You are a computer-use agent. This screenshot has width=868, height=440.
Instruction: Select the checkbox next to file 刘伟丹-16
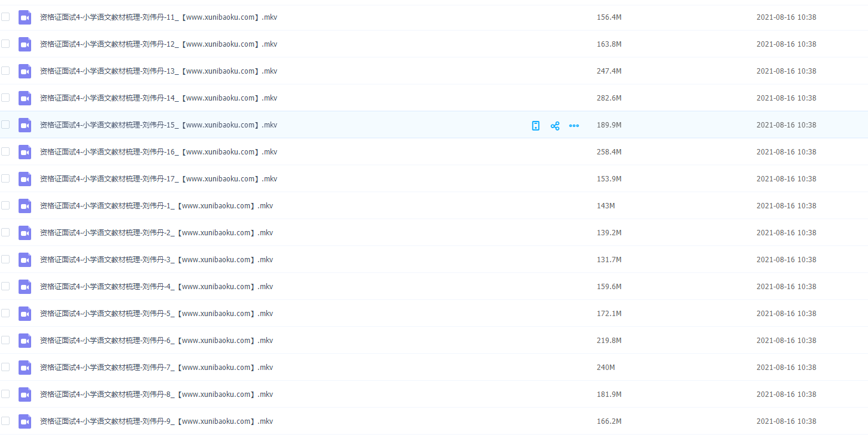(5, 151)
